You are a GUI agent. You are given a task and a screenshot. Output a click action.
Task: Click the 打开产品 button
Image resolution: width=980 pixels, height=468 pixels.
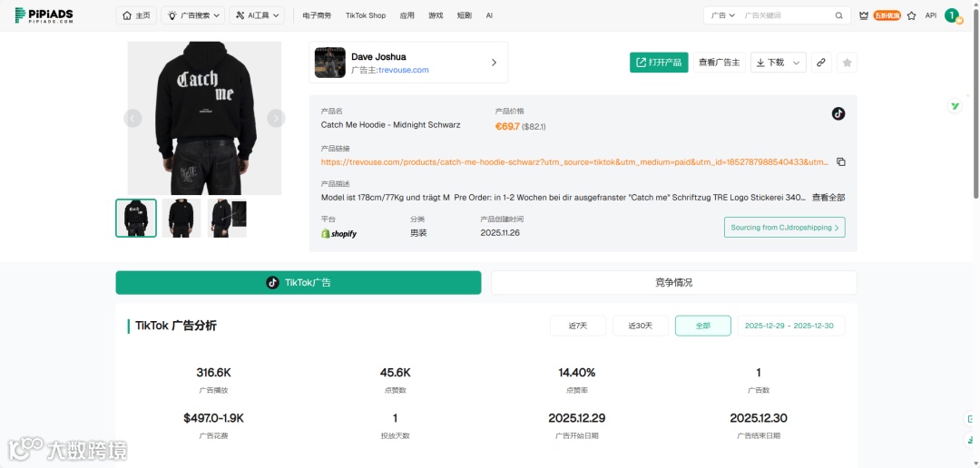pos(659,63)
